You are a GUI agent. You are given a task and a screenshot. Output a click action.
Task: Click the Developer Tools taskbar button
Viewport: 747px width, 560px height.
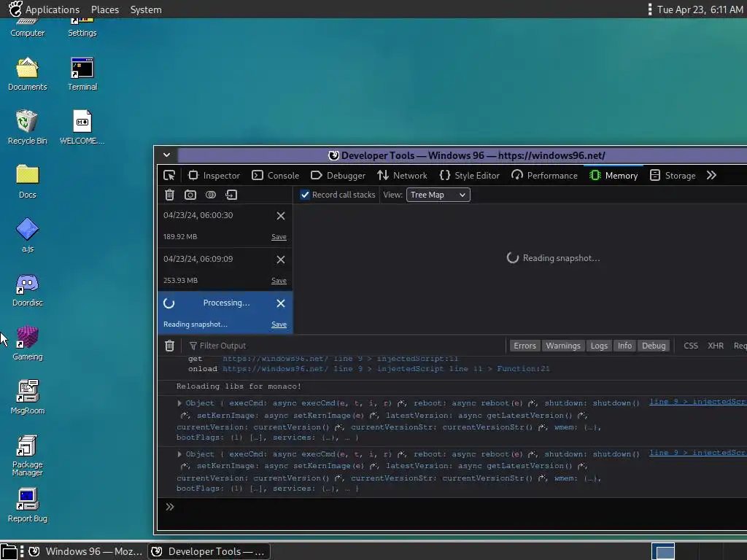tap(209, 551)
